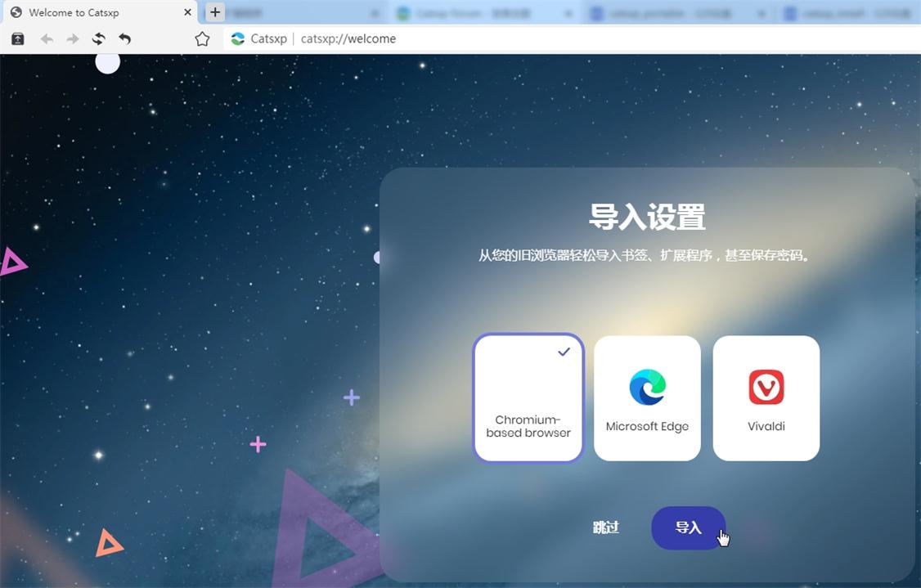Choose the Vivaldi import card
The height and width of the screenshot is (588, 921).
click(x=766, y=398)
